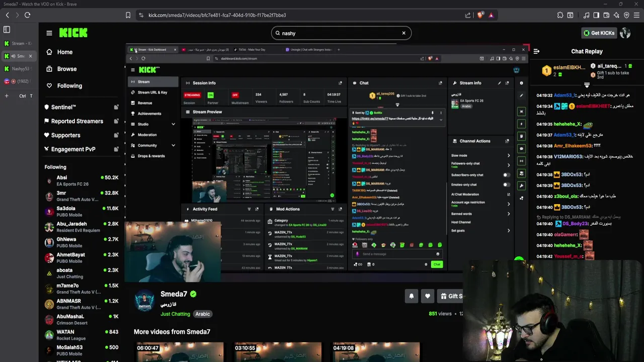Open the 04:19:08 video thumbnail

(x=376, y=352)
